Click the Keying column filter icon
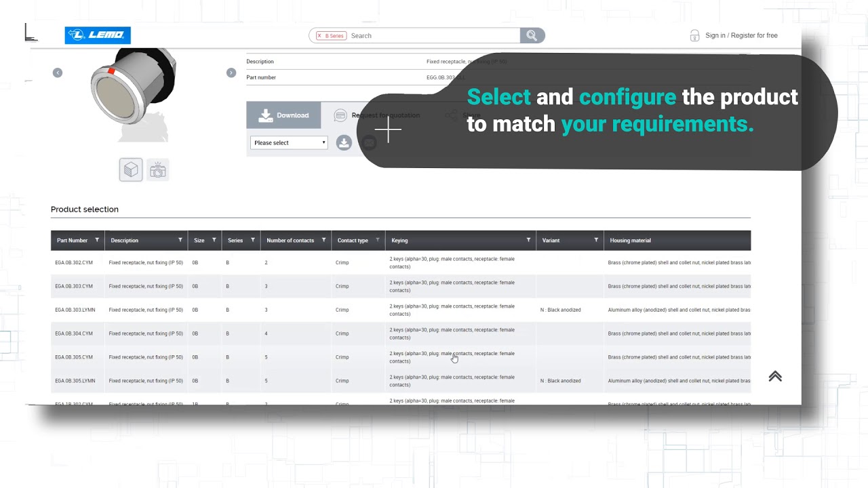 [528, 240]
